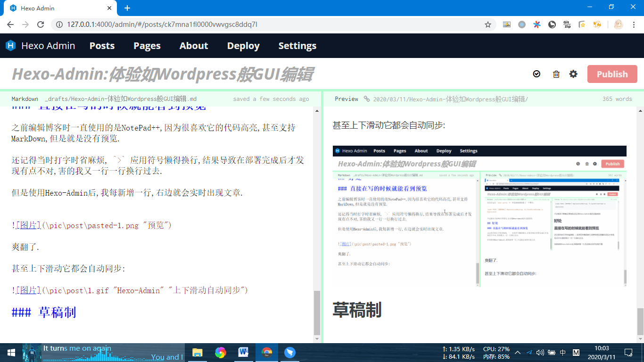Open Chrome Dev from the taskbar
Viewport: 644px width, 362px height.
point(267,353)
